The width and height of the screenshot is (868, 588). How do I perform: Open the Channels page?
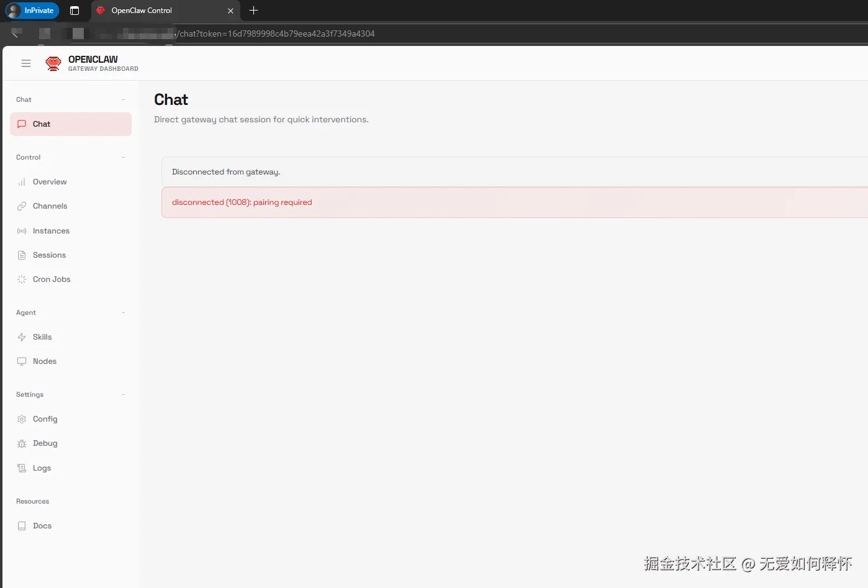(71, 206)
